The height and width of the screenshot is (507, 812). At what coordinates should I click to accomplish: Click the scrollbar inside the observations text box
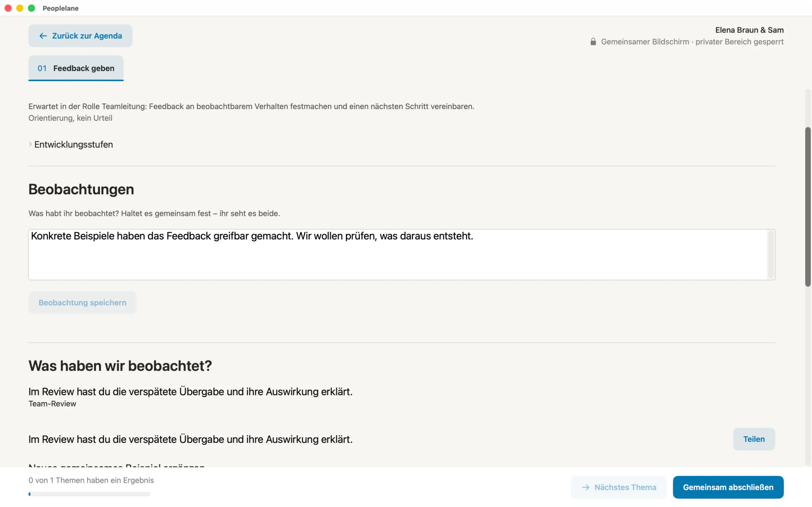click(x=771, y=255)
